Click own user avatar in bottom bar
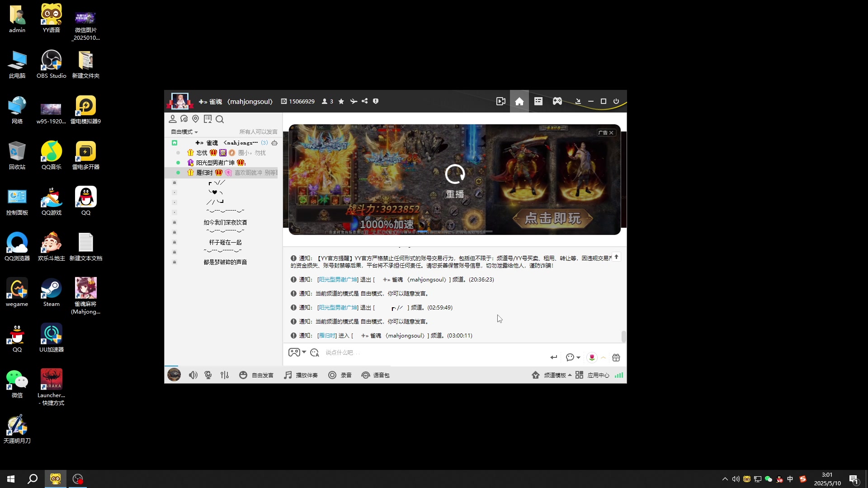 pyautogui.click(x=174, y=375)
